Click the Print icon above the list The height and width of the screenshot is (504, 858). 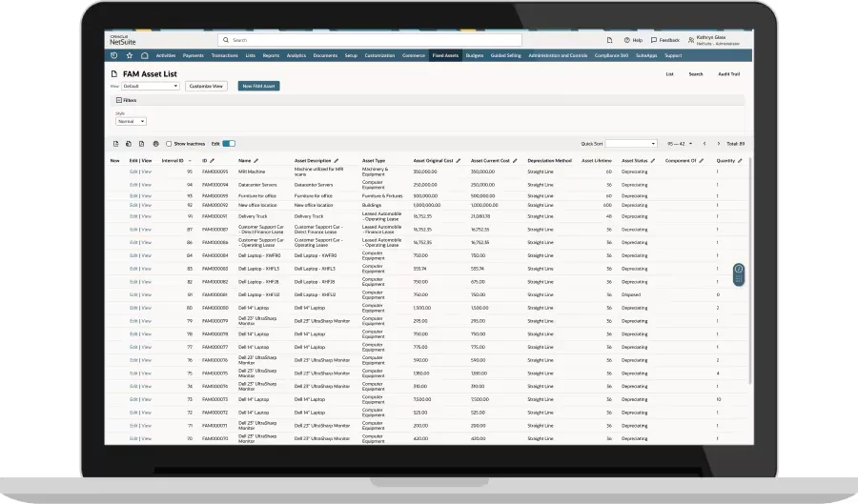click(x=156, y=144)
